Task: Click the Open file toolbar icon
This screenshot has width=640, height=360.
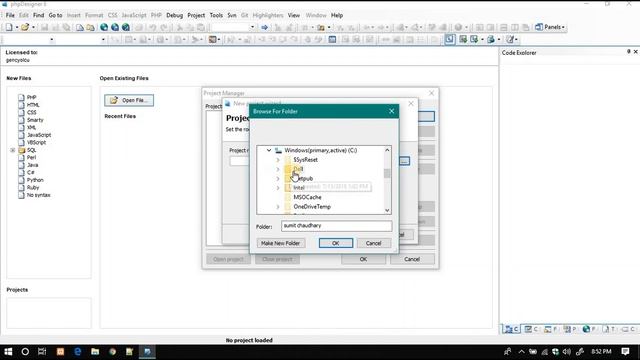Action: pos(25,27)
